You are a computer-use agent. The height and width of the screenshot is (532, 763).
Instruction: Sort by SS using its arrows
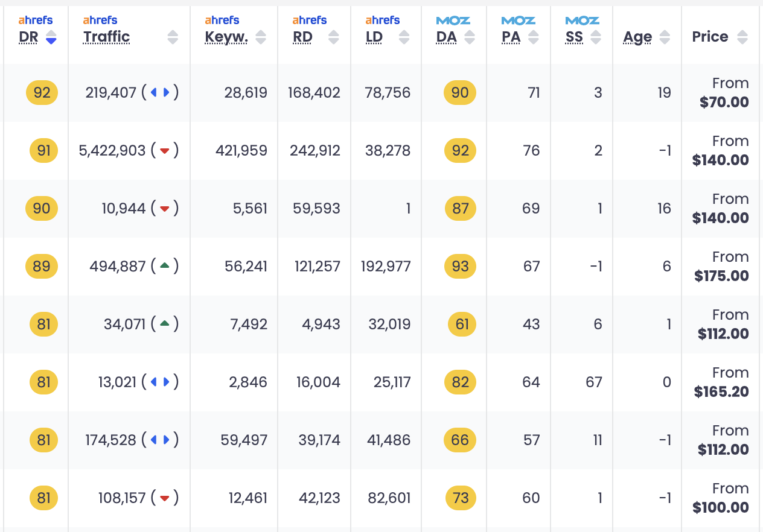[x=596, y=37]
